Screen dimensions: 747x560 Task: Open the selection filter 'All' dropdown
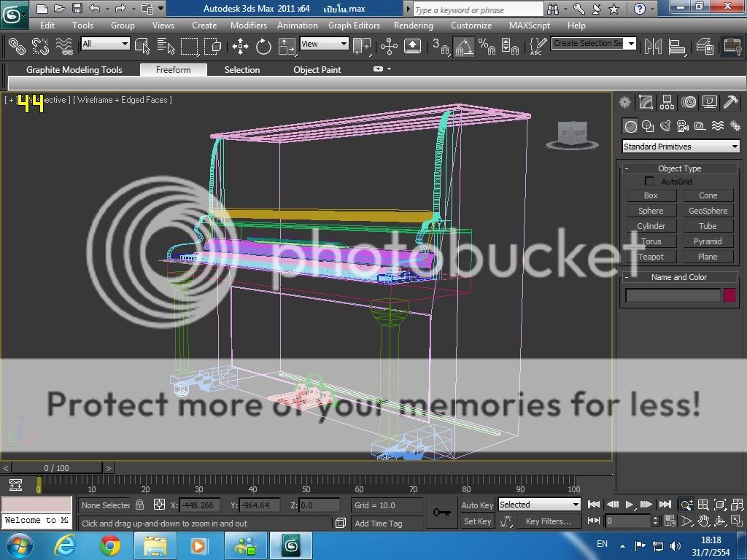pyautogui.click(x=105, y=44)
